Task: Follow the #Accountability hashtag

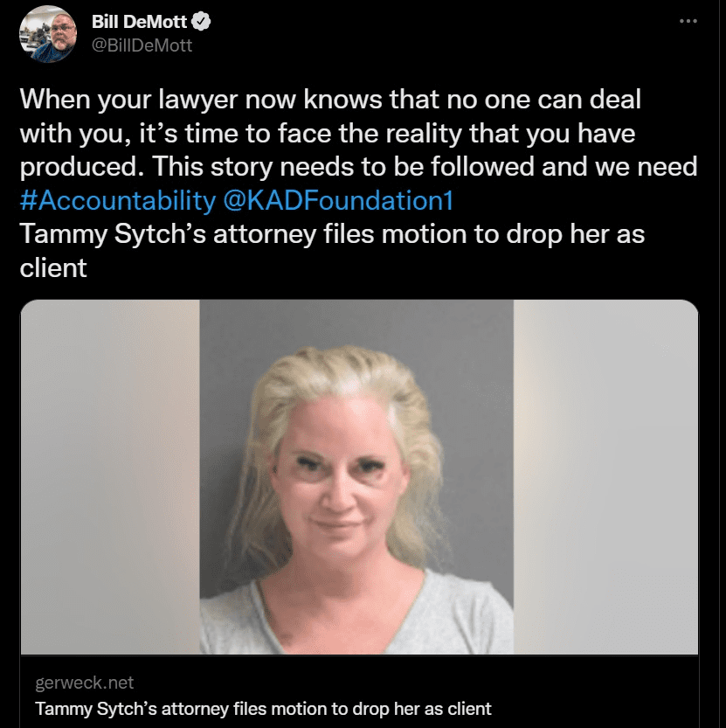Action: pyautogui.click(x=118, y=201)
